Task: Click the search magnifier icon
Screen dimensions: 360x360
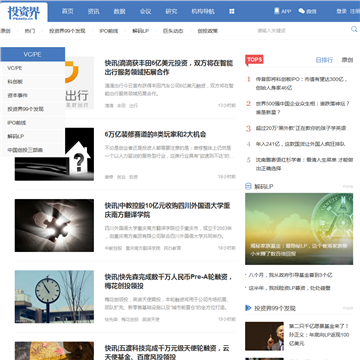Action: coord(354,29)
